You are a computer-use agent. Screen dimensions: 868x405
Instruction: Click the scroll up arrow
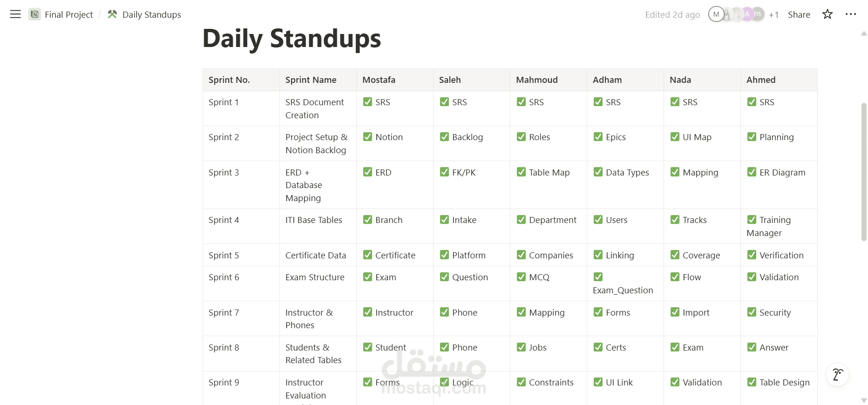[864, 34]
